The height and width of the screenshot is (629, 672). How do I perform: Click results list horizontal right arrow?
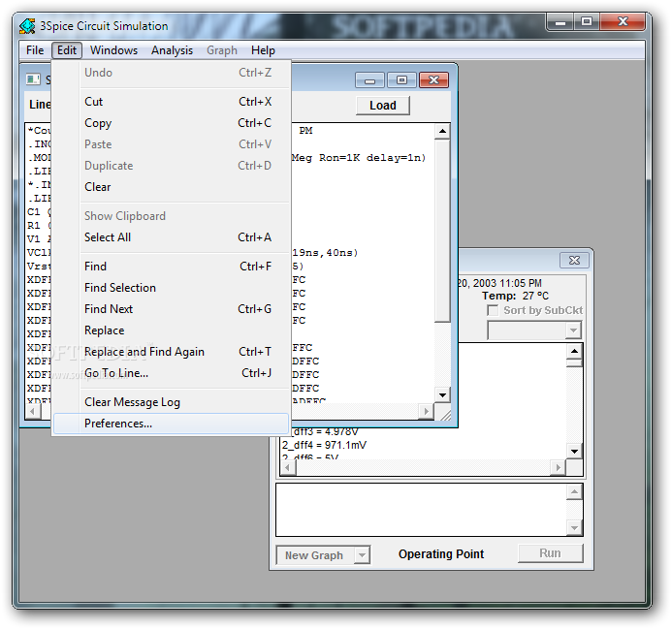click(558, 467)
